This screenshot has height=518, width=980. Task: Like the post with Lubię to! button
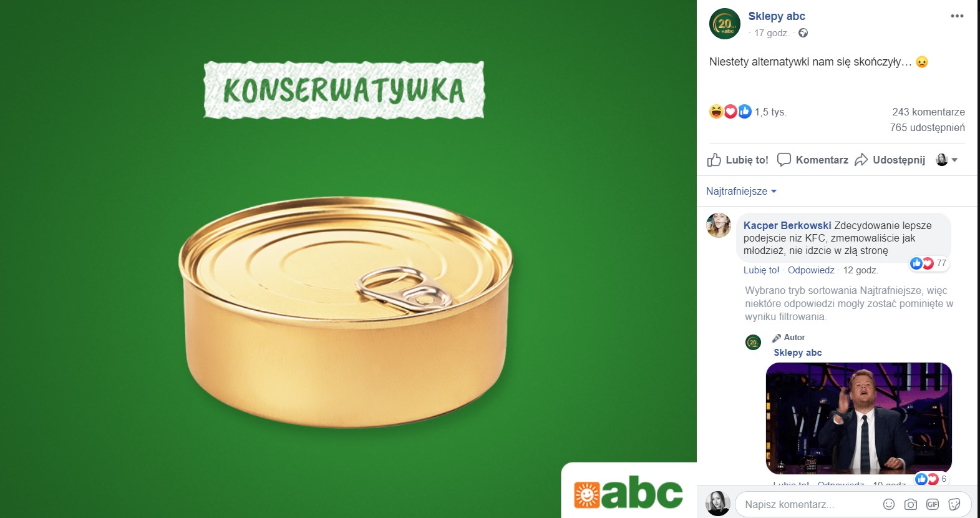click(738, 160)
